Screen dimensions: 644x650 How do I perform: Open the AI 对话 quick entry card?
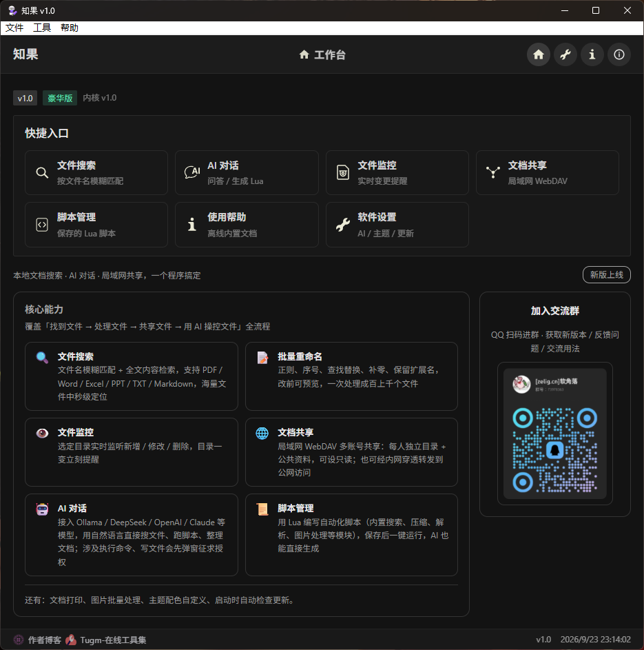pos(247,173)
